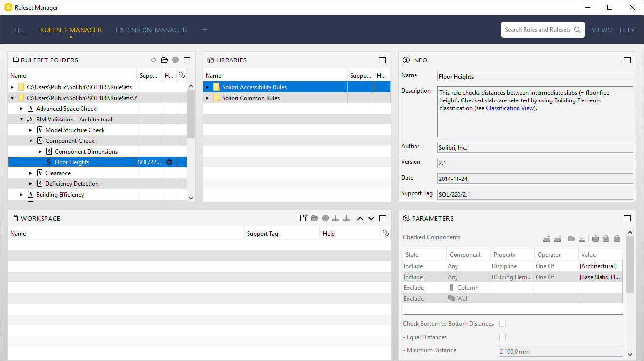Click the remove icon in Ruleset Folders header

[x=175, y=60]
